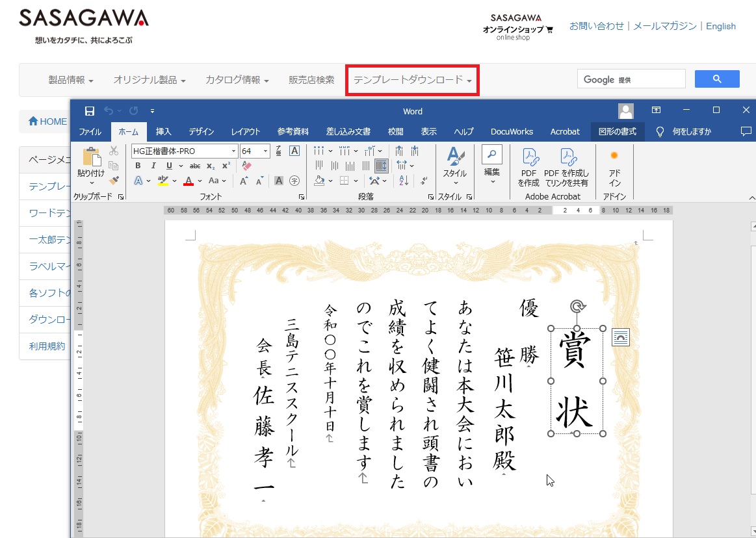Expand the font color dropdown arrow
The width and height of the screenshot is (756, 538).
(200, 181)
